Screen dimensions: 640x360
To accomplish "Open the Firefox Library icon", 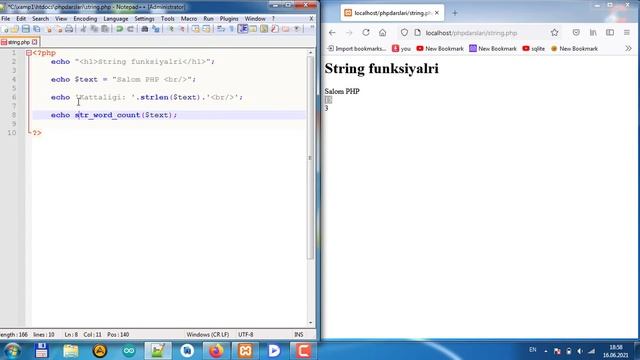I will (x=593, y=33).
